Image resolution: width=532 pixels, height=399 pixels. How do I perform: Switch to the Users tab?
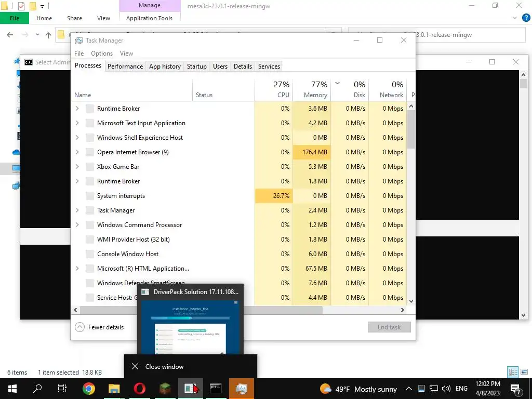pos(220,66)
